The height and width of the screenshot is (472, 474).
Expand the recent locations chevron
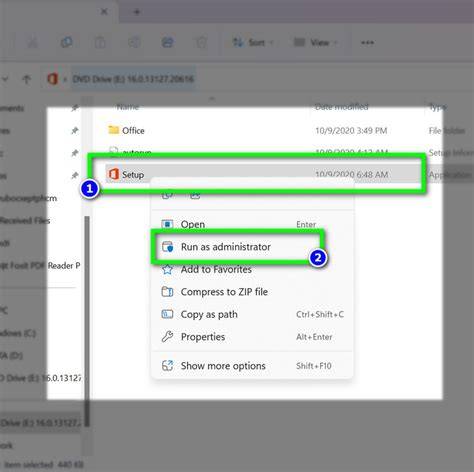(x=5, y=79)
